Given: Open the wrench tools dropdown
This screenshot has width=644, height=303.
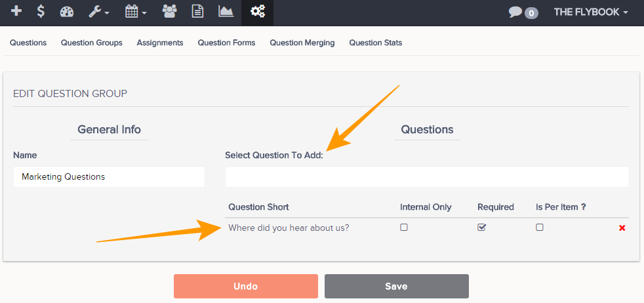Looking at the screenshot, I should point(99,12).
